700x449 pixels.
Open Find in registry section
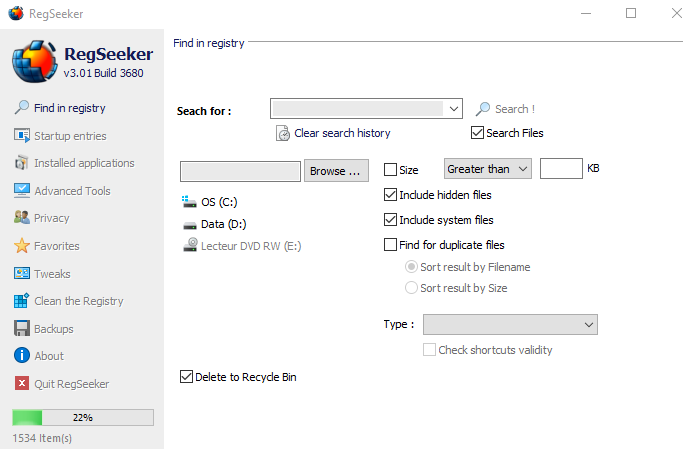[70, 108]
